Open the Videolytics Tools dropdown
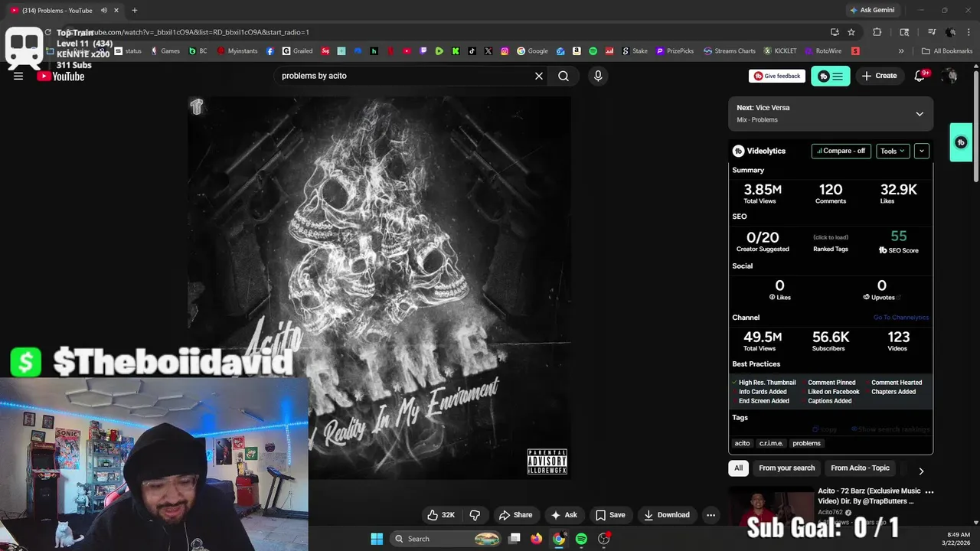 pyautogui.click(x=893, y=151)
